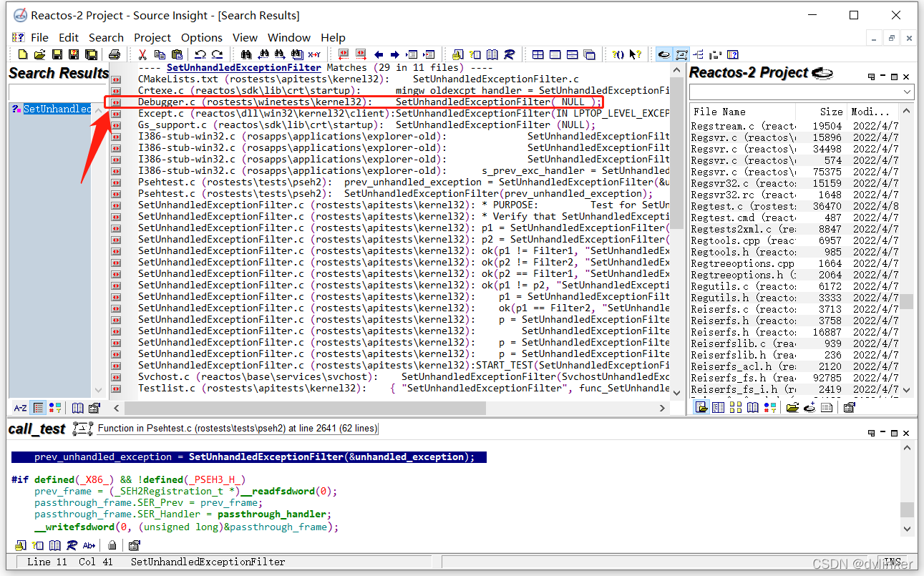Select Regsvr32.rc in project file list

pos(794,195)
